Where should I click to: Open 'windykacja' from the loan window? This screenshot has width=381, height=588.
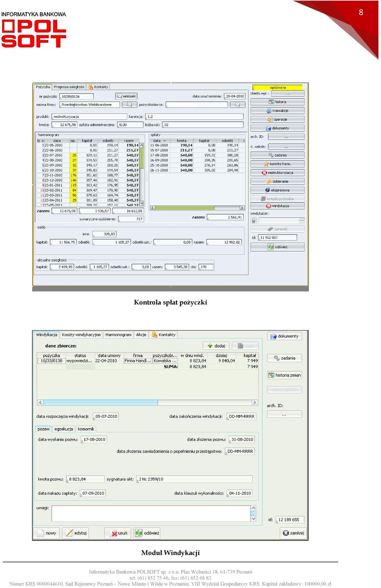coord(277,206)
